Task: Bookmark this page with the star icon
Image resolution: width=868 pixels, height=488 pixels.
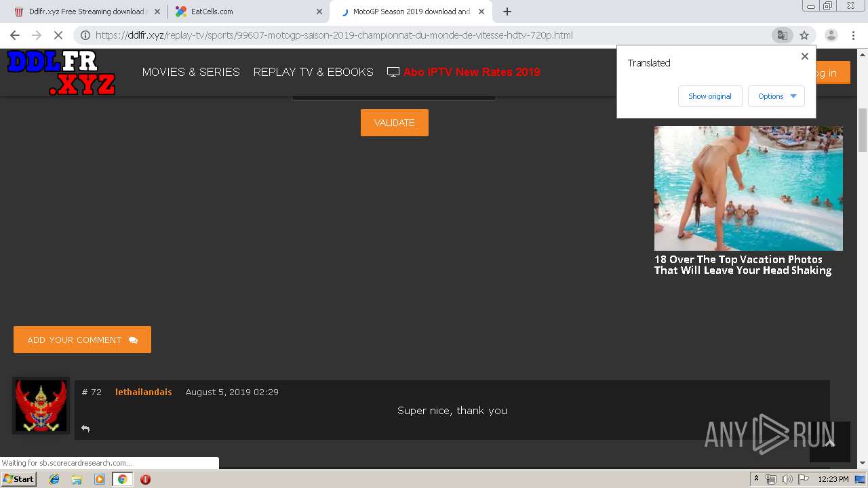Action: tap(804, 35)
